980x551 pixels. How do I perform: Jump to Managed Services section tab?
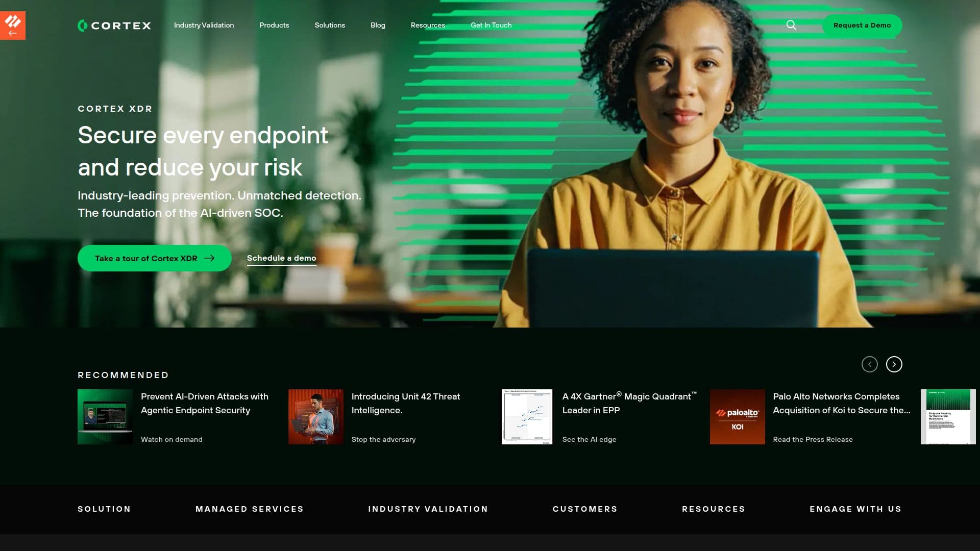click(250, 509)
